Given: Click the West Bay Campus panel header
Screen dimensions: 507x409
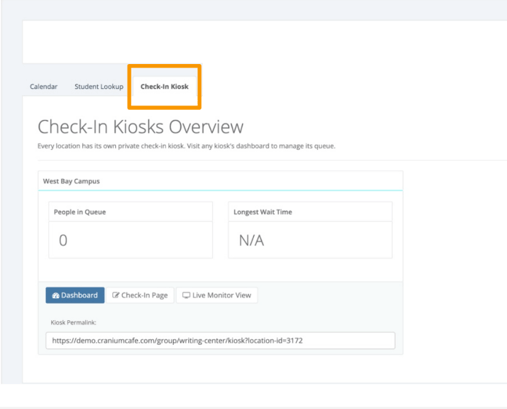Looking at the screenshot, I should coord(220,181).
